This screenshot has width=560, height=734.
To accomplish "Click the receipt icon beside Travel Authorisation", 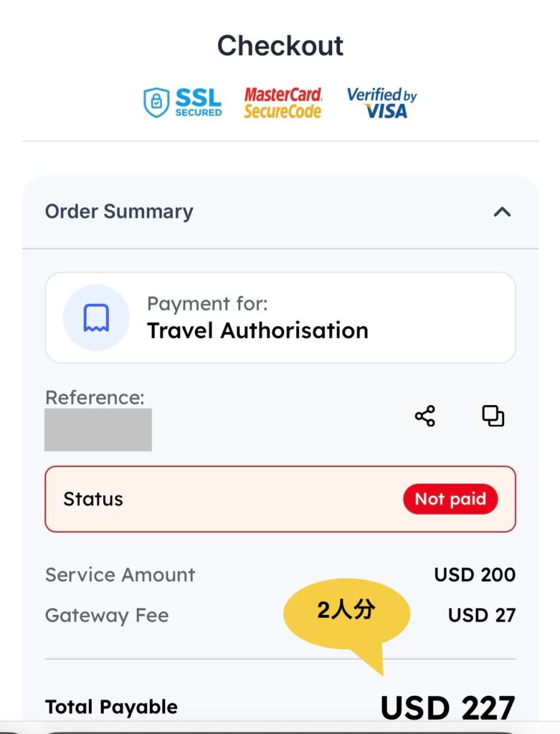I will 96,318.
